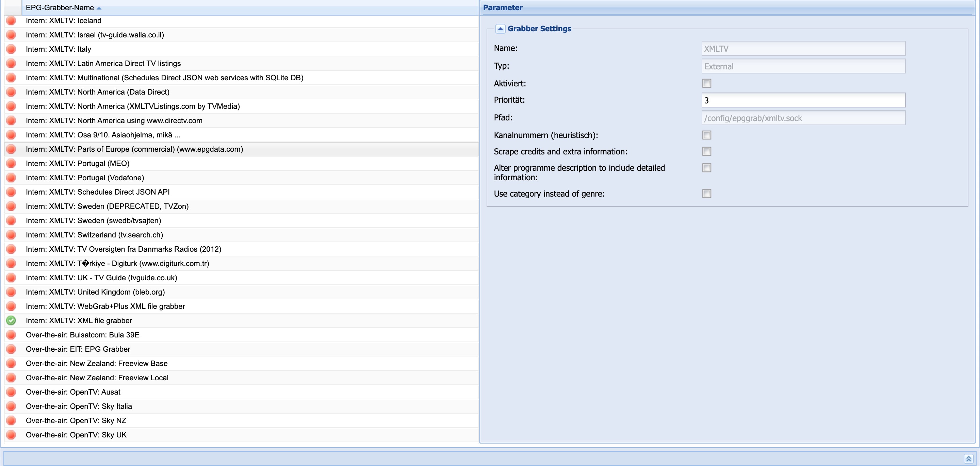Select OpenTV: Sky UK row
This screenshot has width=980, height=466.
click(x=241, y=435)
